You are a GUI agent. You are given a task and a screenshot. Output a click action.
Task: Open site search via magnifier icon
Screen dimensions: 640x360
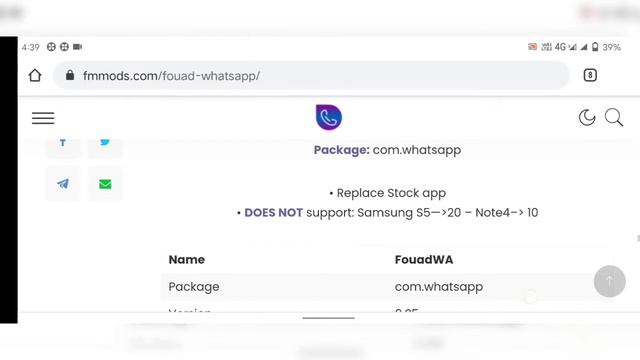613,118
